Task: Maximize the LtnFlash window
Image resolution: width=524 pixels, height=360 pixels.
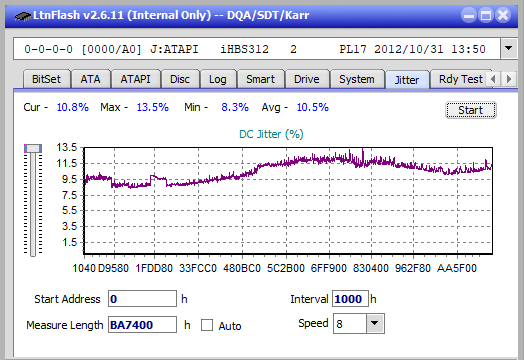Action: tap(486, 15)
